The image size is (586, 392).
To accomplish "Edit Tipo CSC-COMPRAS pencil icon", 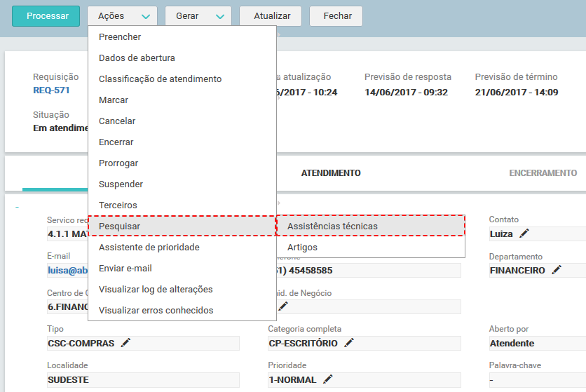I will 125,343.
